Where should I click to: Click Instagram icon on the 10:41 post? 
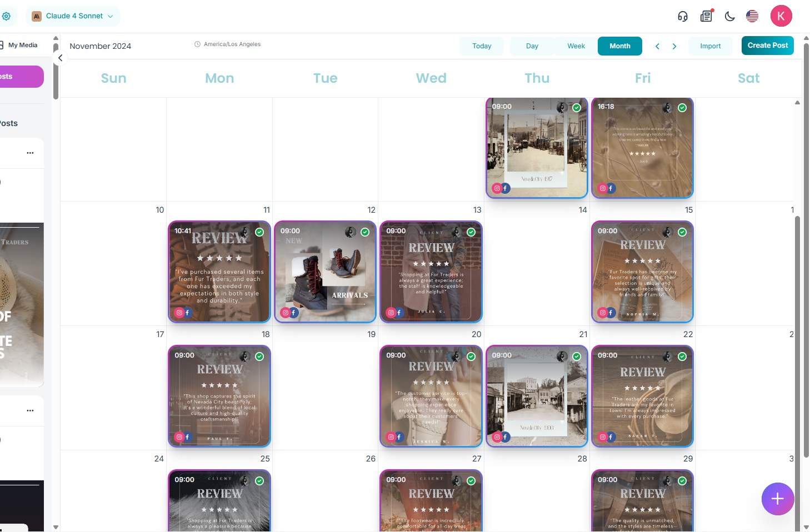click(179, 313)
